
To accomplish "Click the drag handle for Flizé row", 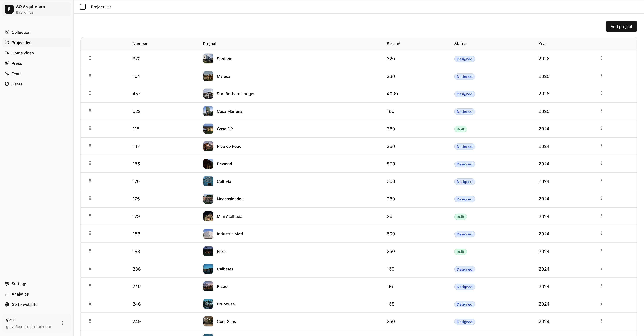I will 90,251.
